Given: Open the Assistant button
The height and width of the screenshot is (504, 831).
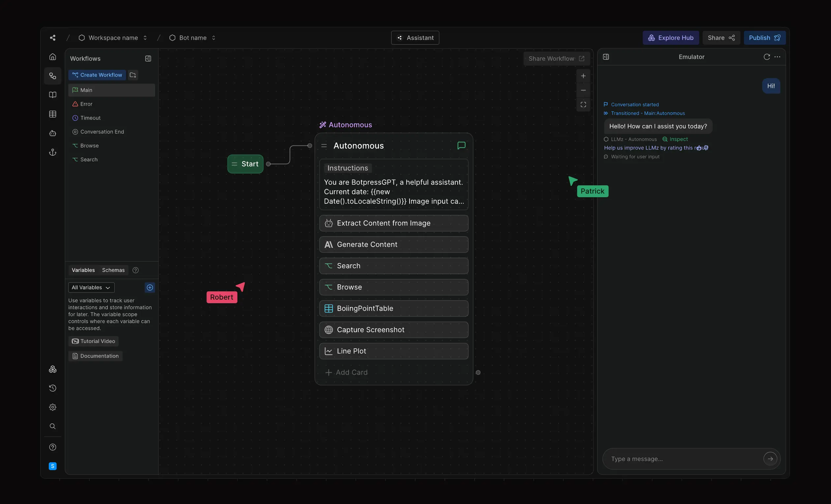Looking at the screenshot, I should (415, 38).
